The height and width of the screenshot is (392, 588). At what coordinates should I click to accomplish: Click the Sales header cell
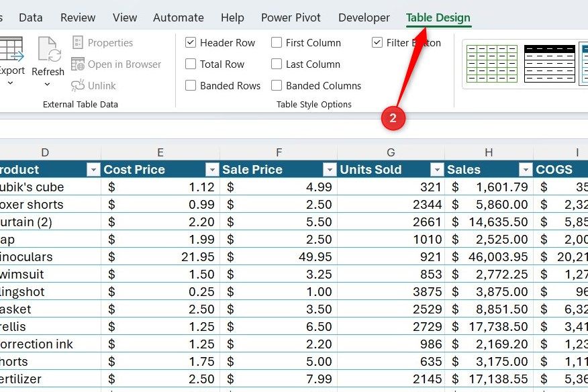point(489,170)
